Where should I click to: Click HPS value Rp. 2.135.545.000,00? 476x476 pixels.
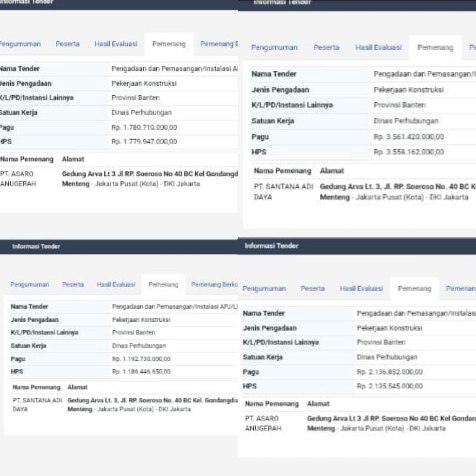pos(390,386)
